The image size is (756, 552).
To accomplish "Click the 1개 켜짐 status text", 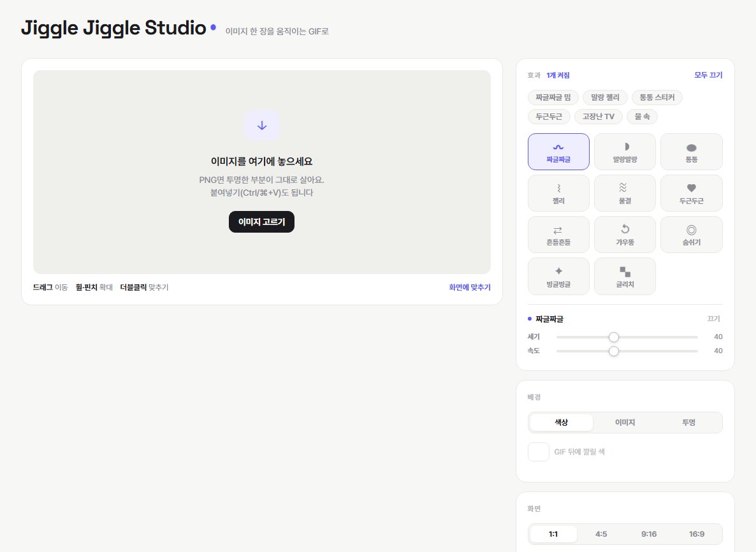I will tap(558, 75).
